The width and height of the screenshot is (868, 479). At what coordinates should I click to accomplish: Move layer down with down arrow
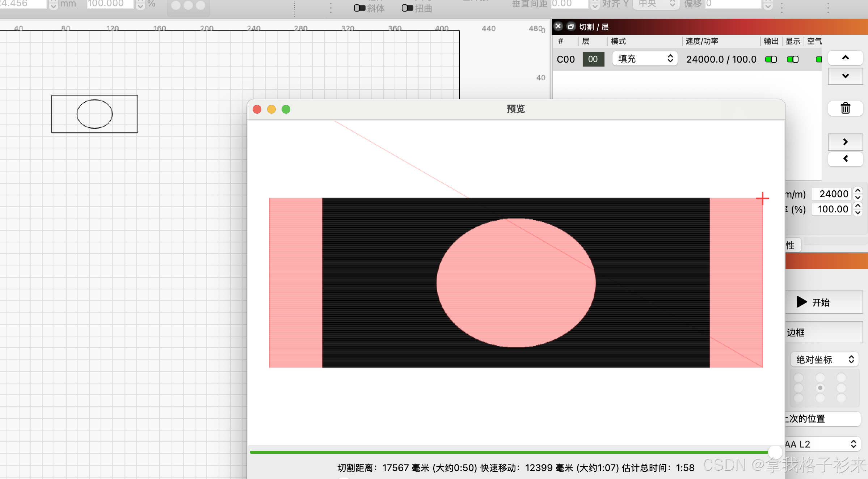pyautogui.click(x=845, y=76)
